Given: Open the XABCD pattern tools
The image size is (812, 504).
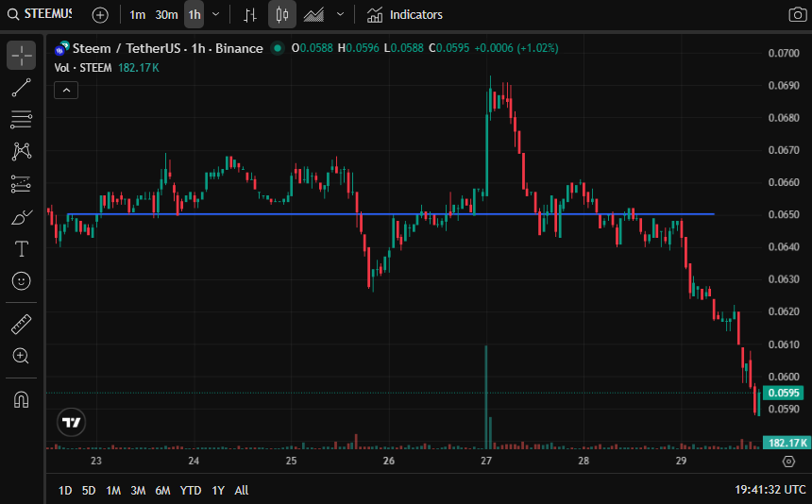Looking at the screenshot, I should click(21, 152).
